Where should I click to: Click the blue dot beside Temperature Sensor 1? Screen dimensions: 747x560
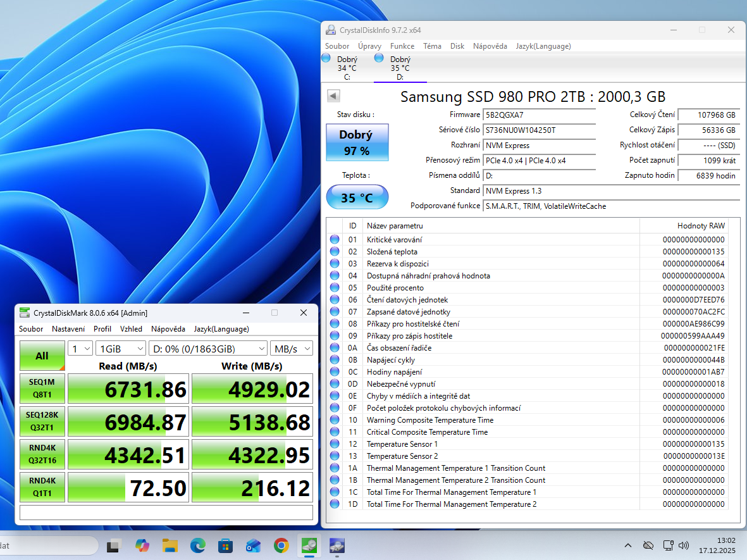(334, 444)
